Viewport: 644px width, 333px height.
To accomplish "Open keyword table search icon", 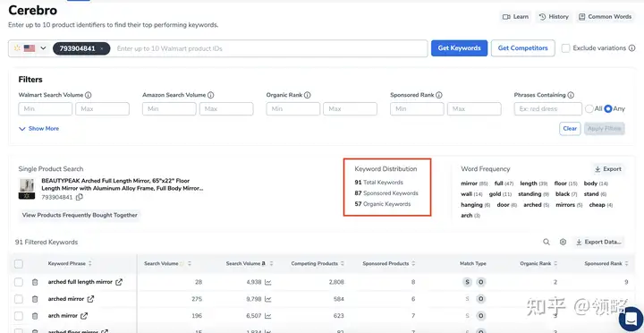I will click(x=547, y=243).
